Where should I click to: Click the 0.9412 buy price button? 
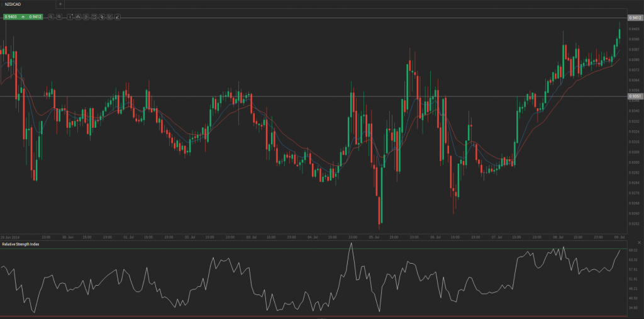[35, 16]
